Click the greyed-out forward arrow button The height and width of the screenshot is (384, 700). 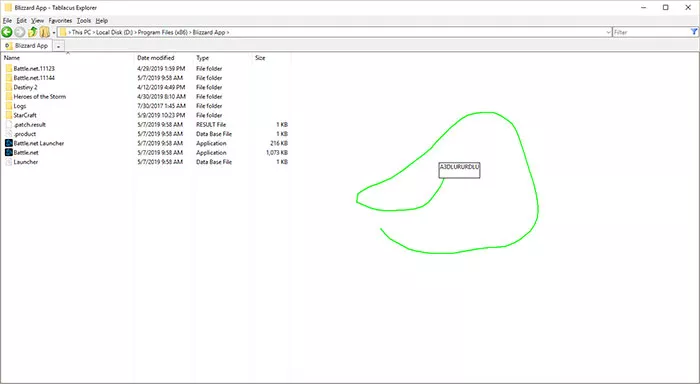click(20, 32)
